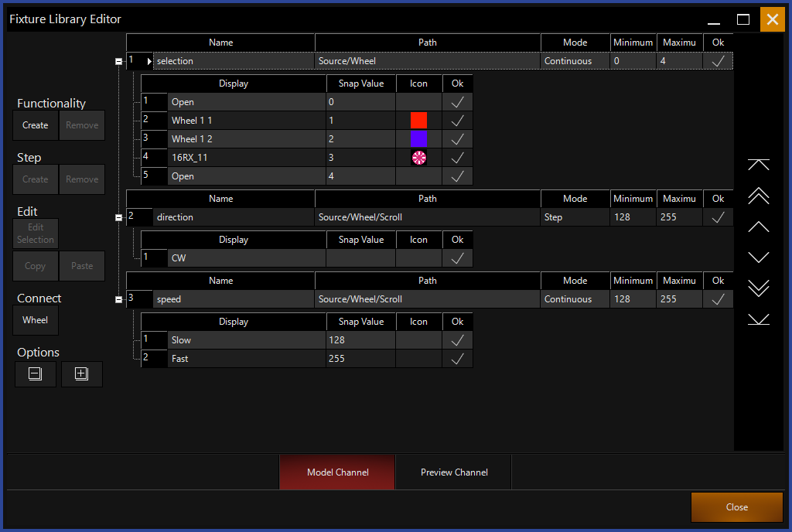This screenshot has width=792, height=532.
Task: Collapse the direction functionality tree node
Action: (x=118, y=218)
